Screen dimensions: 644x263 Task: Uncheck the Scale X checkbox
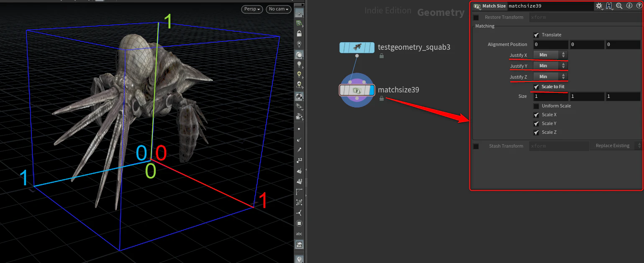(x=536, y=115)
